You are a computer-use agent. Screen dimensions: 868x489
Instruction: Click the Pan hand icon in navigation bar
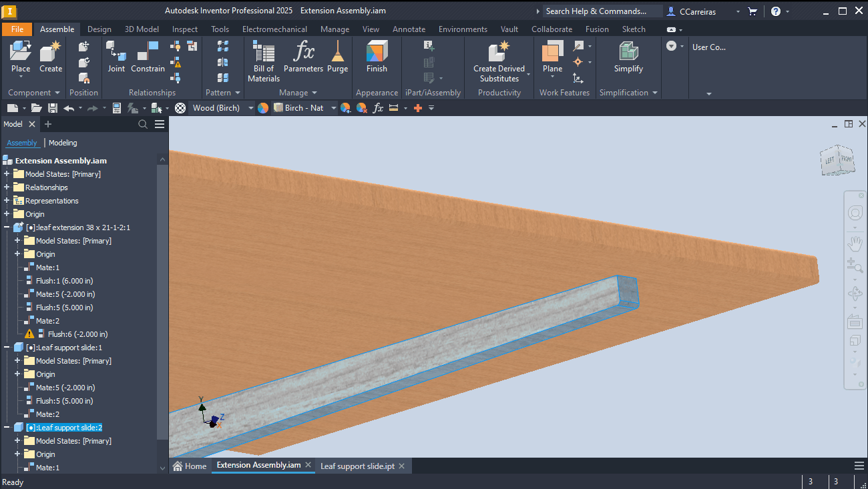[855, 243]
